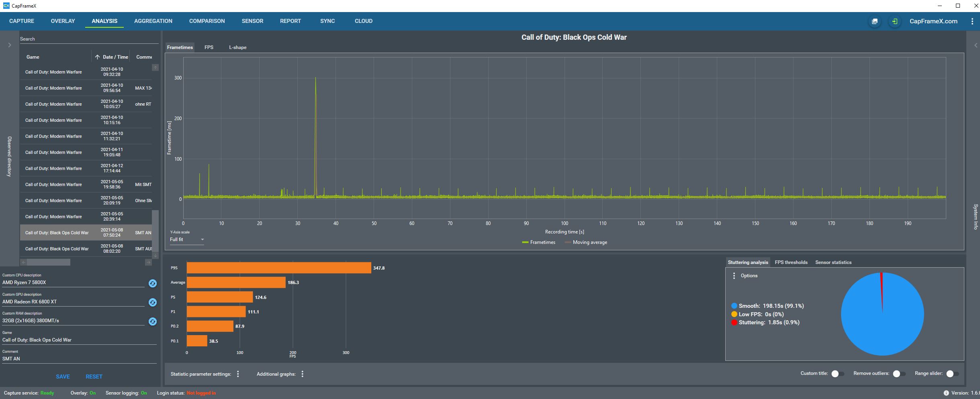
Task: Toggle Custom title switch
Action: point(837,374)
